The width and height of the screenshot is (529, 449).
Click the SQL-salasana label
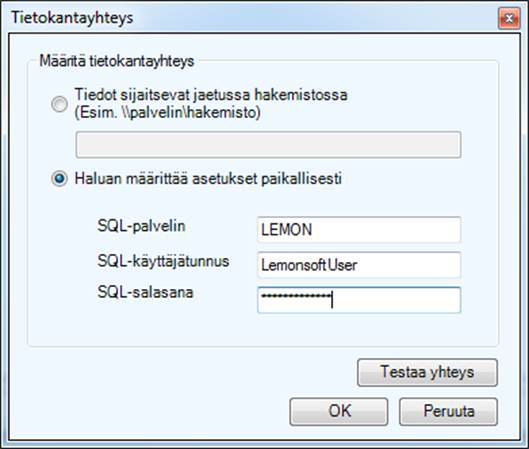pos(145,292)
